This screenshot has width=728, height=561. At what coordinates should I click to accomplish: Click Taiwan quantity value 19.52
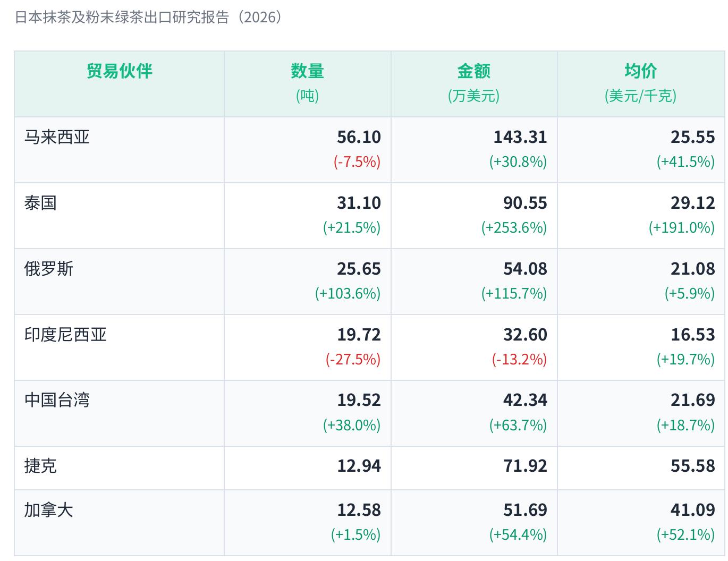[x=359, y=400]
